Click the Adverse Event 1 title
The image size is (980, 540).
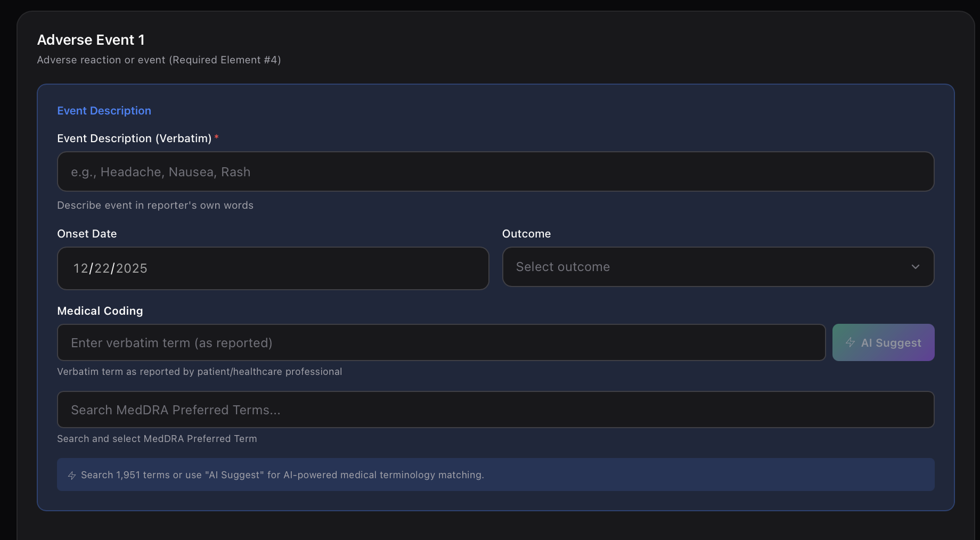(91, 40)
